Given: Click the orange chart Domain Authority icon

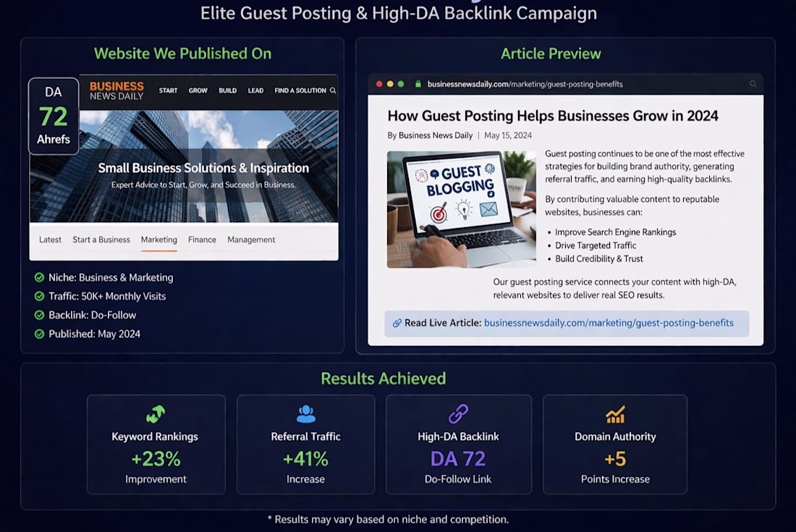Looking at the screenshot, I should pos(615,415).
